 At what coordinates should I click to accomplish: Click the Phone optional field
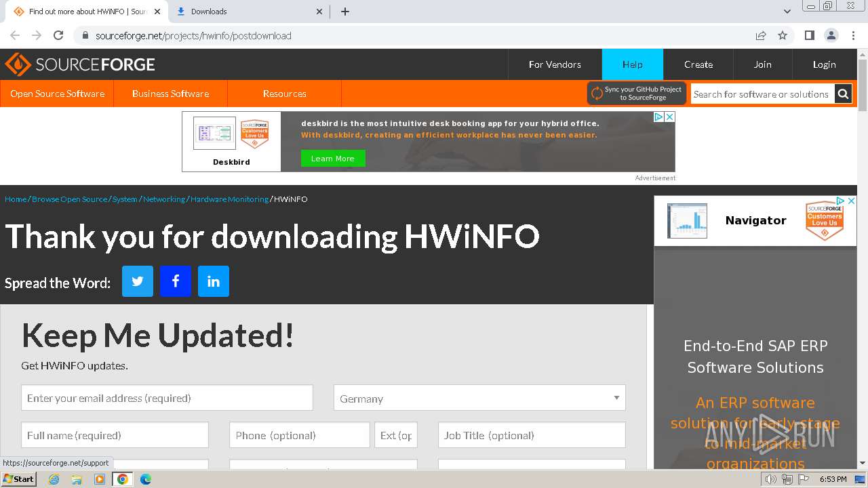[x=299, y=435]
